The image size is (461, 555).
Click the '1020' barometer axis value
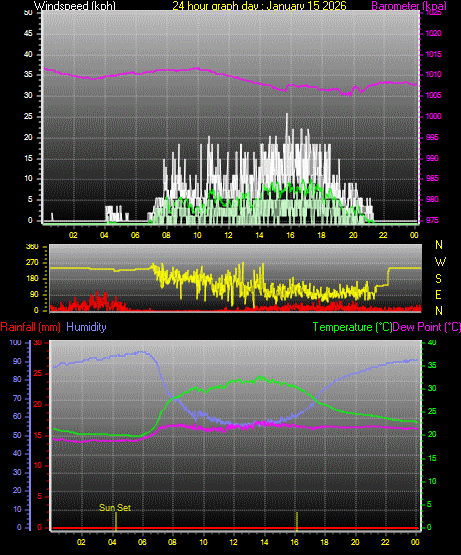pos(433,33)
